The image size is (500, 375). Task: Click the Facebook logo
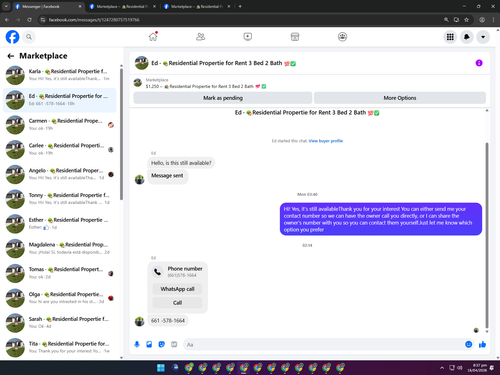click(12, 37)
